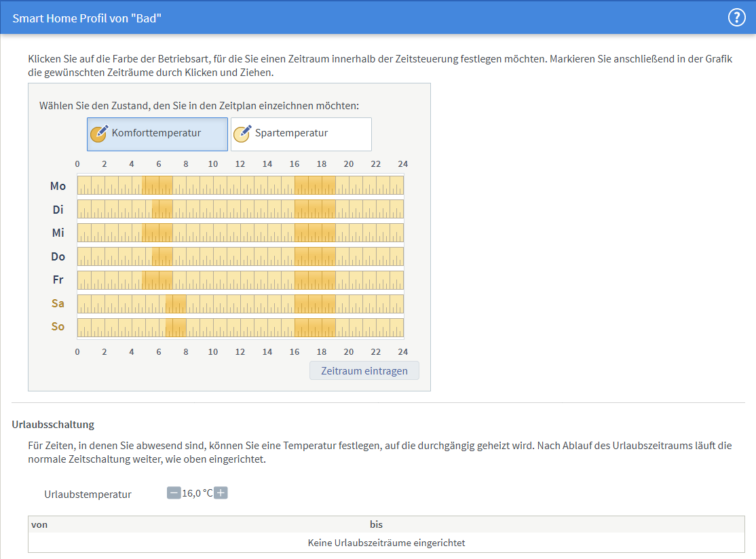Select the Spartemperatur mode
This screenshot has height=559, width=756.
[301, 134]
